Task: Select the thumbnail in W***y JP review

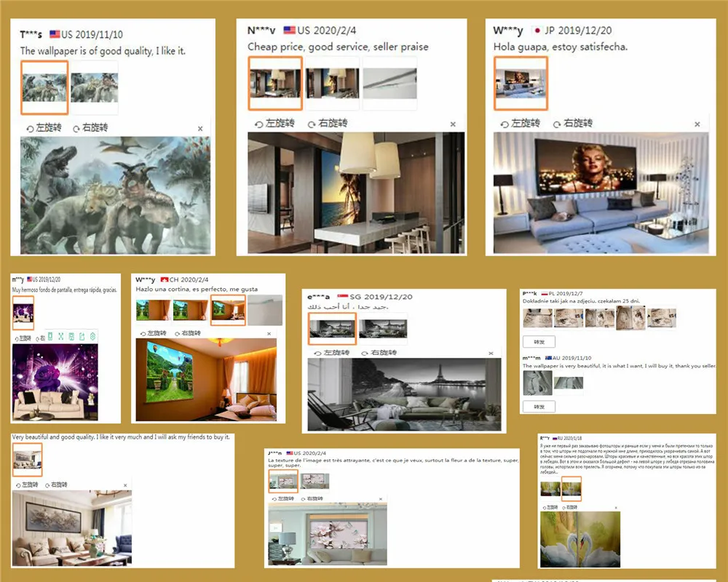Action: coord(521,83)
